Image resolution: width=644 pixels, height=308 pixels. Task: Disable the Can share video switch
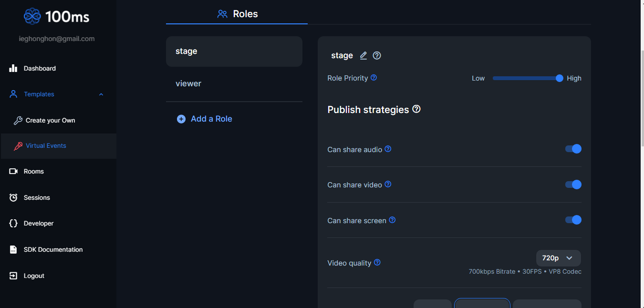(573, 185)
